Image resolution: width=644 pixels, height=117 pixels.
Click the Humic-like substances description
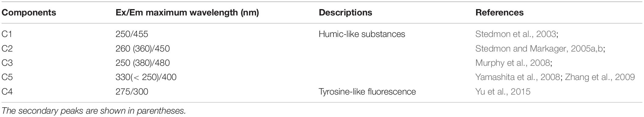click(x=362, y=34)
